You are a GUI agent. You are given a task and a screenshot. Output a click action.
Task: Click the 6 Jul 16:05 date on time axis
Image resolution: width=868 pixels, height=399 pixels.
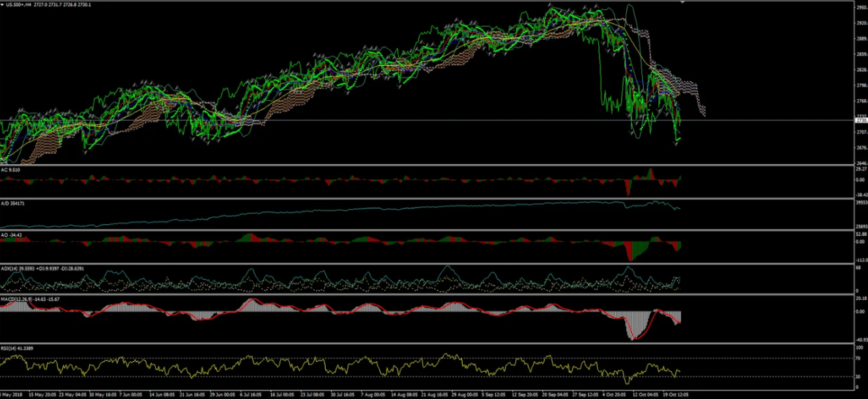coord(252,395)
